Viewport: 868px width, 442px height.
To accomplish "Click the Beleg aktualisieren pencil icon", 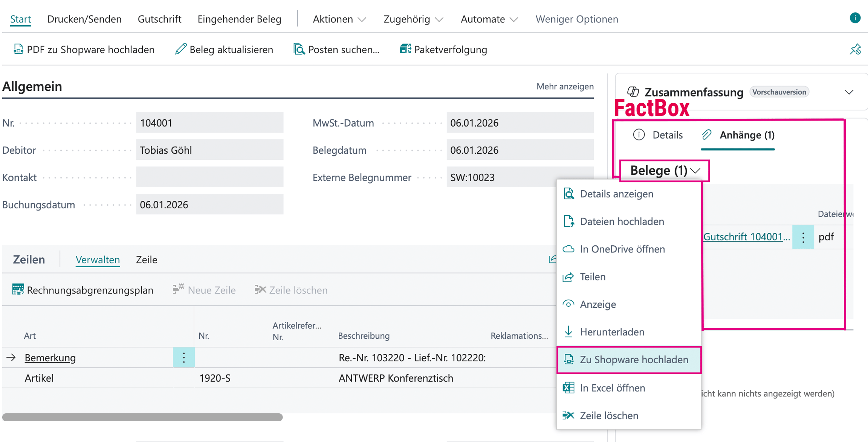I will point(181,49).
